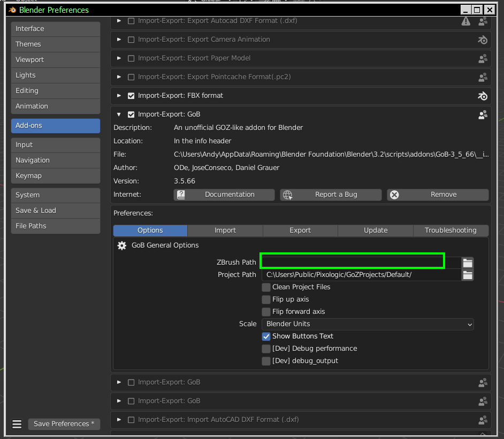The width and height of the screenshot is (504, 439).
Task: Click Save Preferences button
Action: (64, 424)
